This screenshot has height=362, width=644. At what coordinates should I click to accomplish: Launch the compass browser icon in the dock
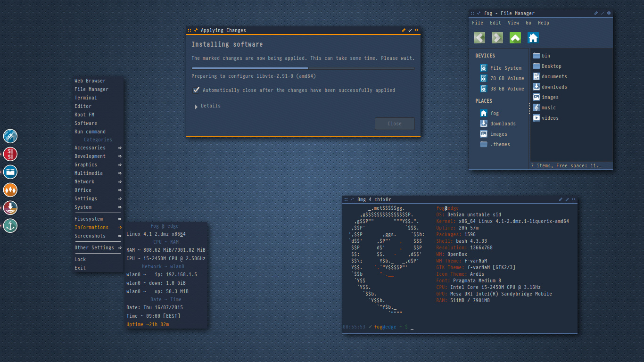[10, 136]
